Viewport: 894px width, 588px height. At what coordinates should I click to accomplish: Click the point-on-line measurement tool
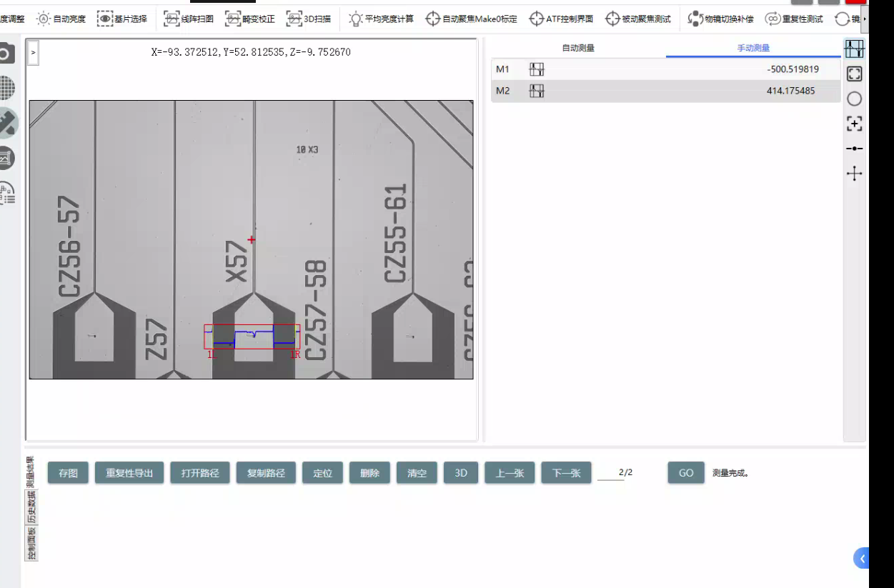854,149
